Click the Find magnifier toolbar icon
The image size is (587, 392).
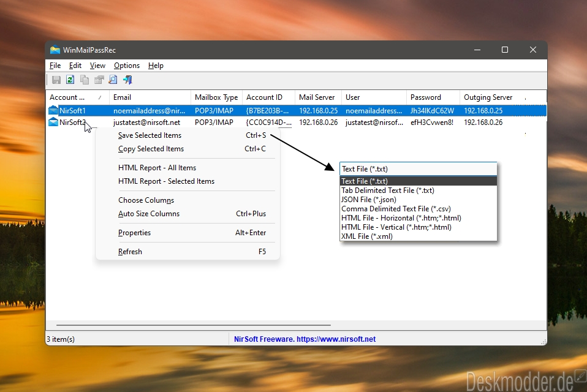[113, 80]
